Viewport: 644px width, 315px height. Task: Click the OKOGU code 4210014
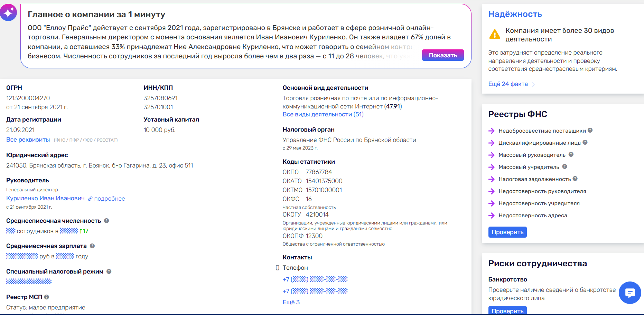coord(317,214)
